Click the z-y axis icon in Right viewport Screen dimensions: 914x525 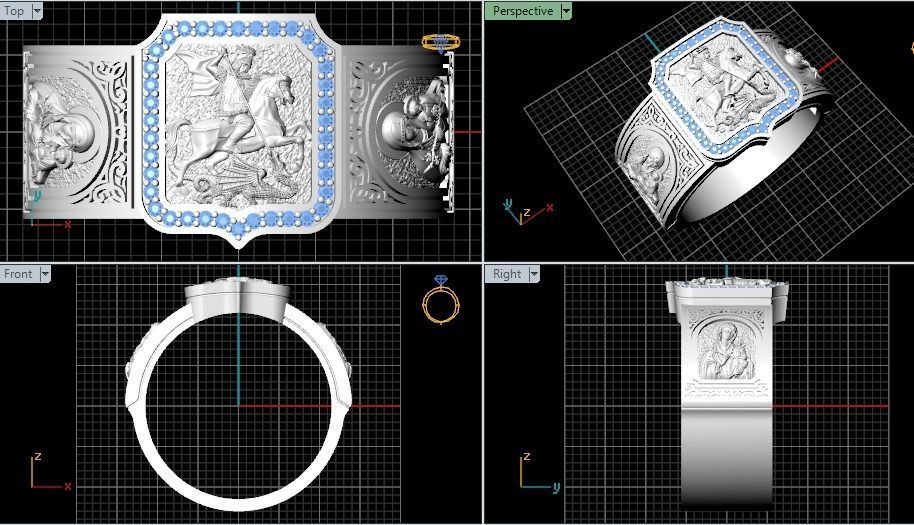(x=540, y=471)
